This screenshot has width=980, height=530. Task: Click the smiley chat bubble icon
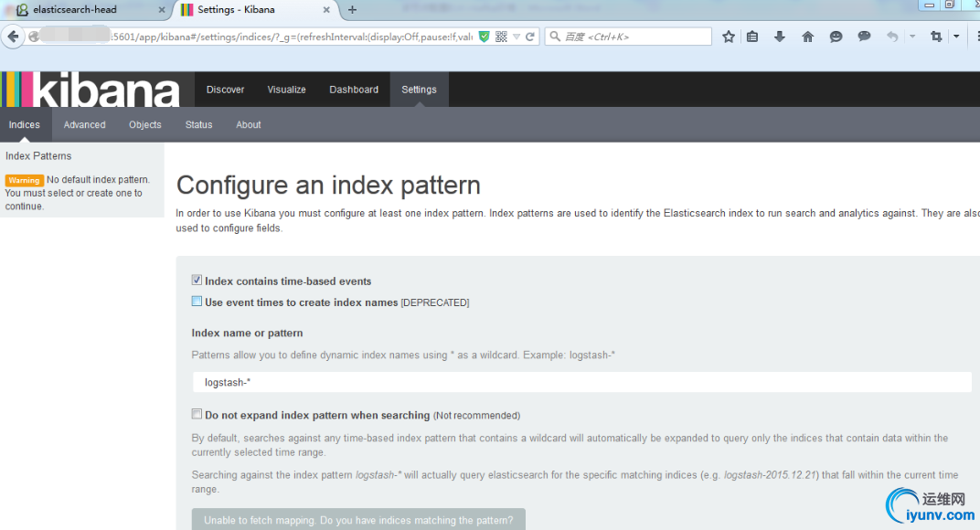[836, 37]
